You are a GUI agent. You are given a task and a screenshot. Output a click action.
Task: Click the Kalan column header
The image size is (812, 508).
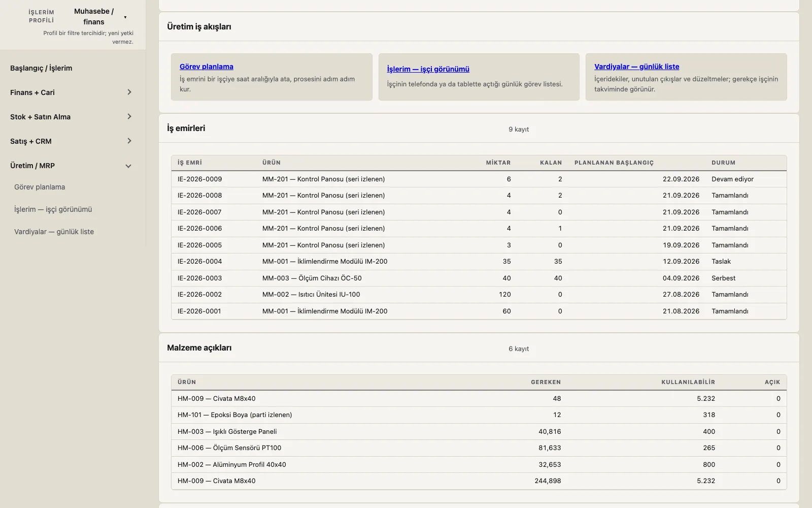[551, 163]
